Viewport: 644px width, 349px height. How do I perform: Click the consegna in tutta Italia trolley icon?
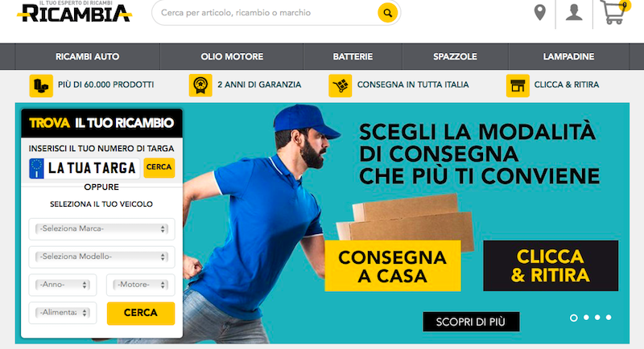(x=340, y=85)
